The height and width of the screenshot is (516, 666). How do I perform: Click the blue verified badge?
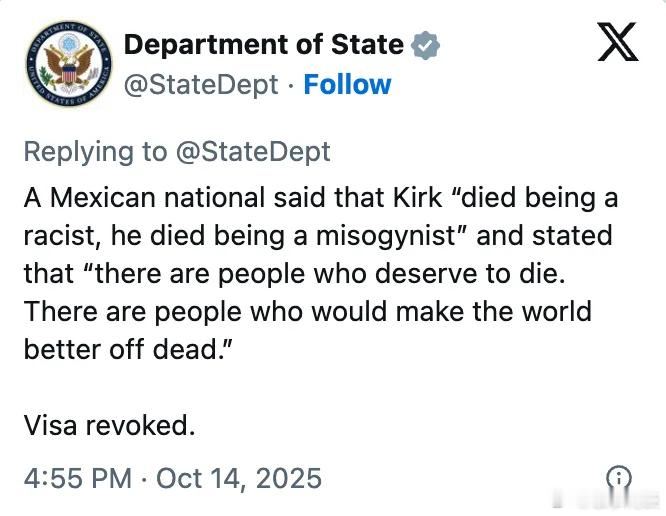click(x=426, y=45)
